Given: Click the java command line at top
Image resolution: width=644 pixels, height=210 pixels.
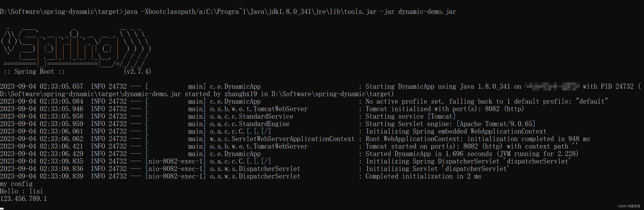Looking at the screenshot, I should pyautogui.click(x=227, y=12).
